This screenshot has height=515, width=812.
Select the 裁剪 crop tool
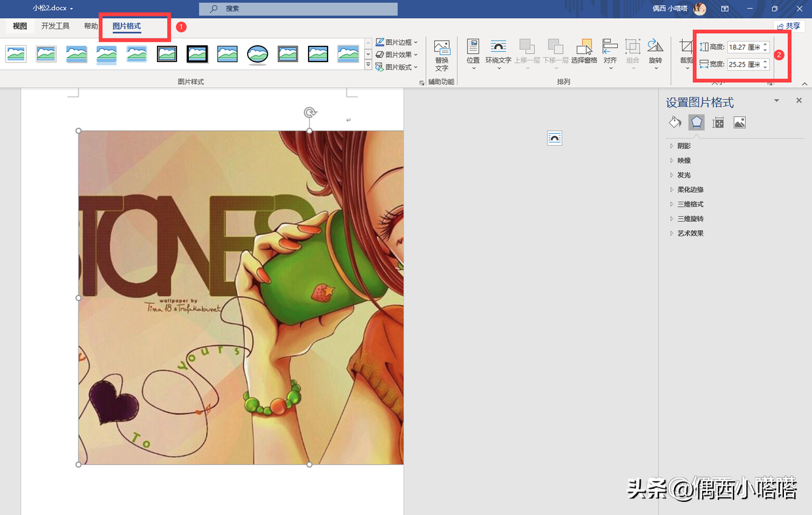click(x=686, y=52)
